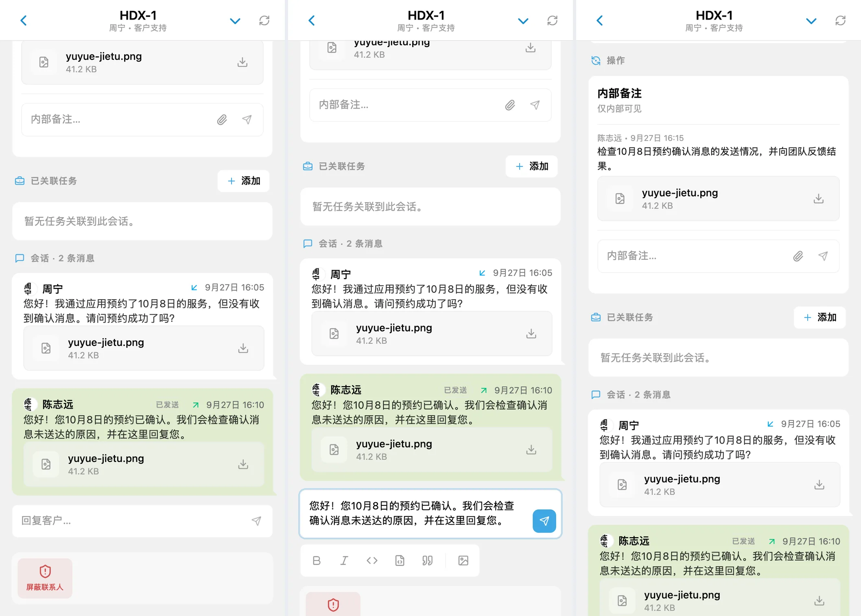Download 陈志远's attachment in right panel

pyautogui.click(x=819, y=601)
